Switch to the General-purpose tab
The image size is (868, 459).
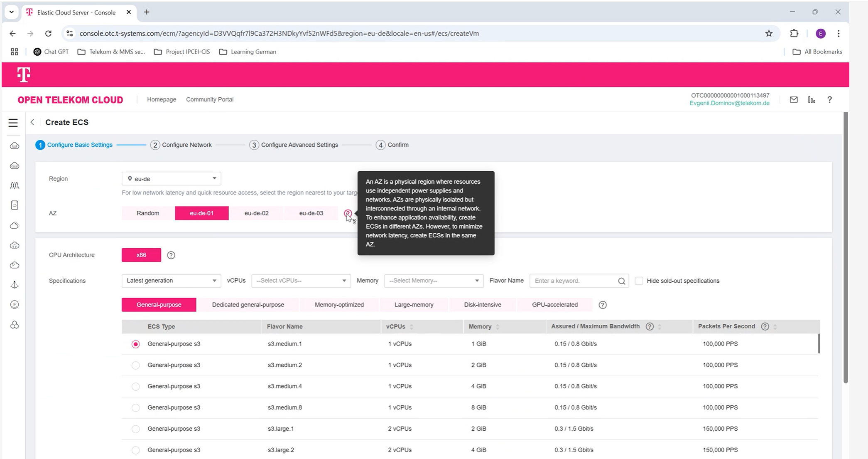tap(159, 305)
